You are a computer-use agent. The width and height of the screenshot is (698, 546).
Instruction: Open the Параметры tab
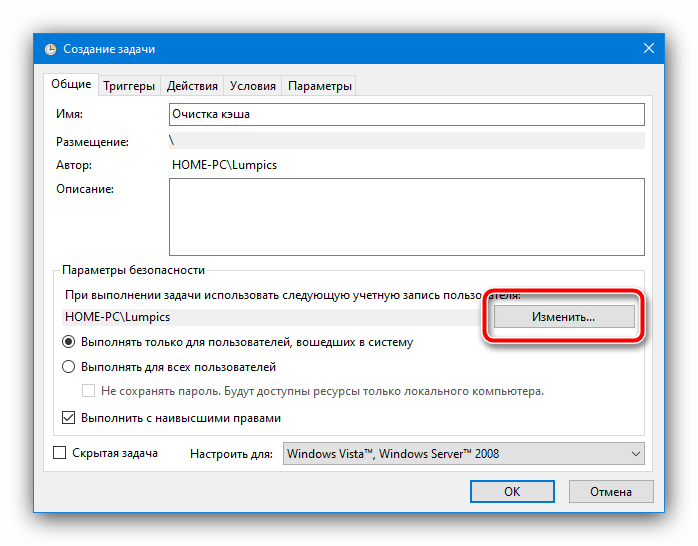pos(320,85)
